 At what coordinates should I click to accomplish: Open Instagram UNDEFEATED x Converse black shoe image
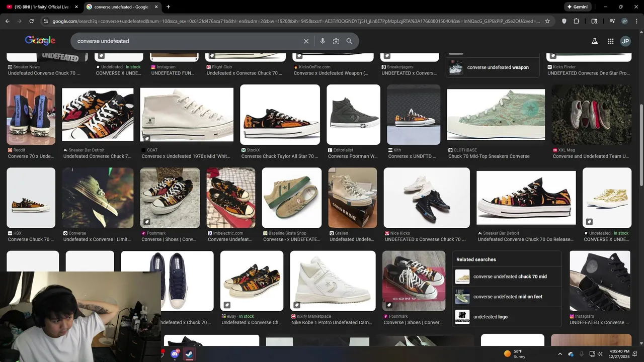[600, 281]
